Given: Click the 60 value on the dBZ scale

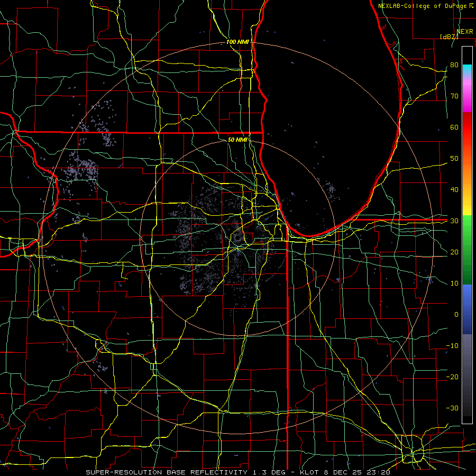Looking at the screenshot, I should 454,127.
